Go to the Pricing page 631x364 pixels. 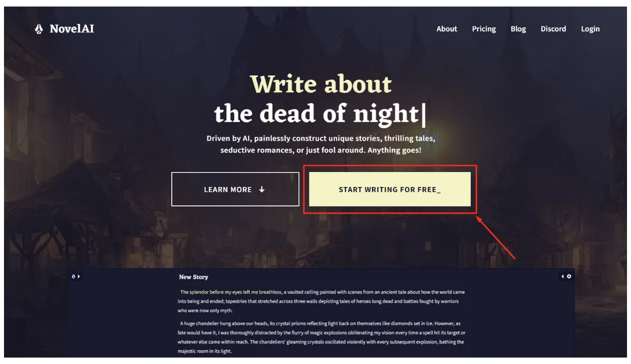pyautogui.click(x=484, y=29)
